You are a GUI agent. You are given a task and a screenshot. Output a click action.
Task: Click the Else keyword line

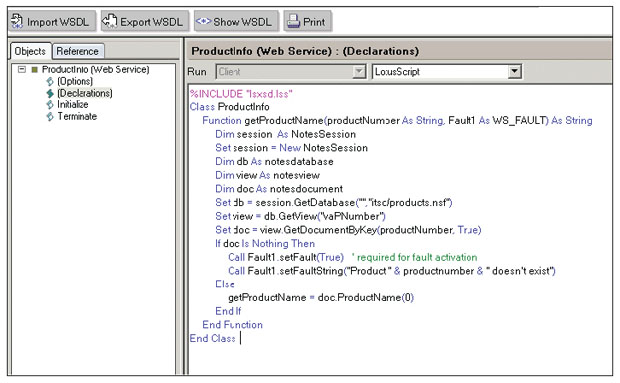[225, 285]
